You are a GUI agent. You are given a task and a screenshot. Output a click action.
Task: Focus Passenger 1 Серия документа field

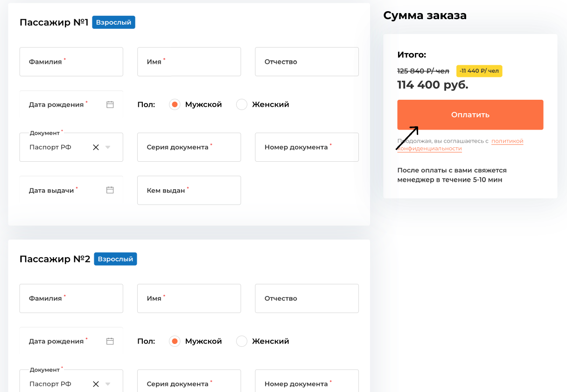189,147
